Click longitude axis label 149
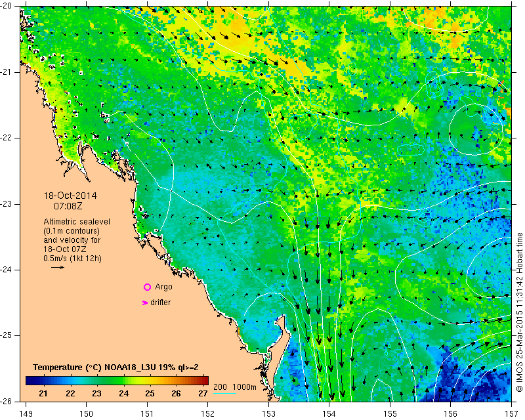 [x=26, y=414]
